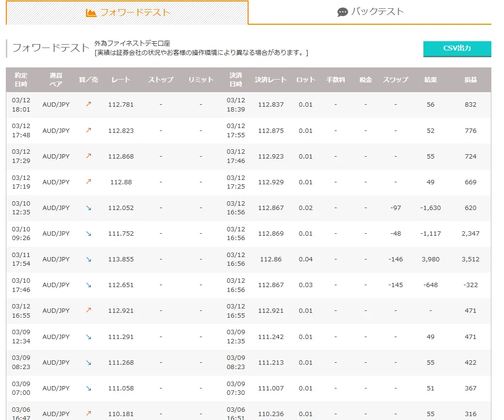Switch to the バックテスト tab
Image resolution: width=504 pixels, height=420 pixels.
pyautogui.click(x=370, y=12)
